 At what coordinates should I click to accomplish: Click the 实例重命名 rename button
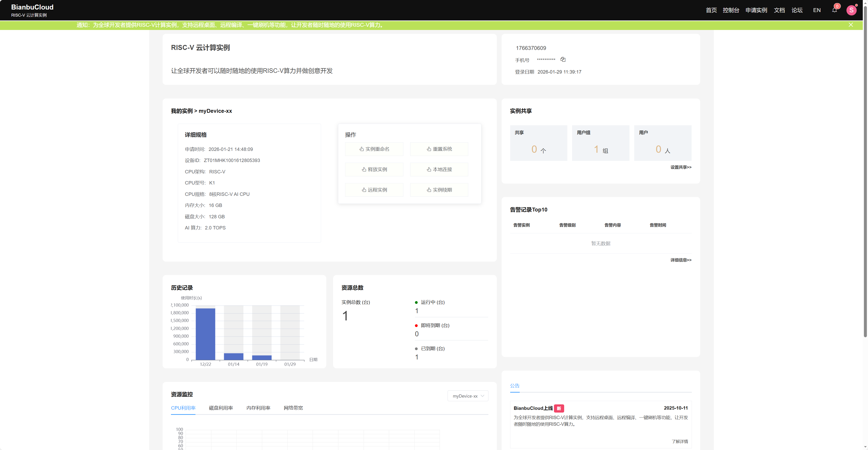(x=374, y=149)
